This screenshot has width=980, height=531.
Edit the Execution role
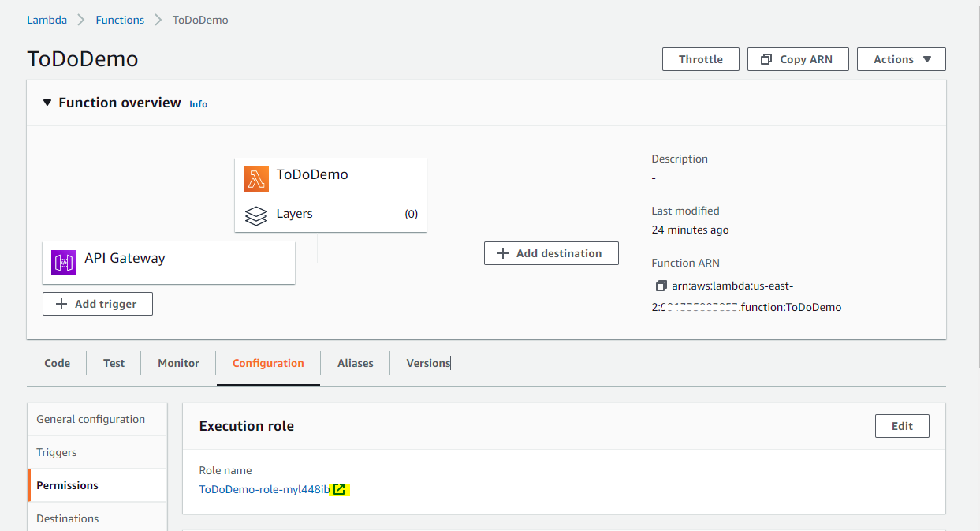902,426
